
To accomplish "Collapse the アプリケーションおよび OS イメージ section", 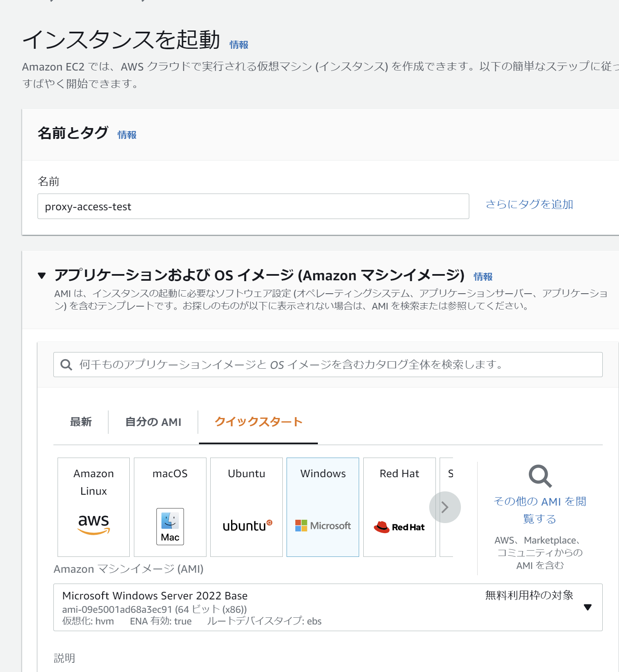I will (42, 275).
